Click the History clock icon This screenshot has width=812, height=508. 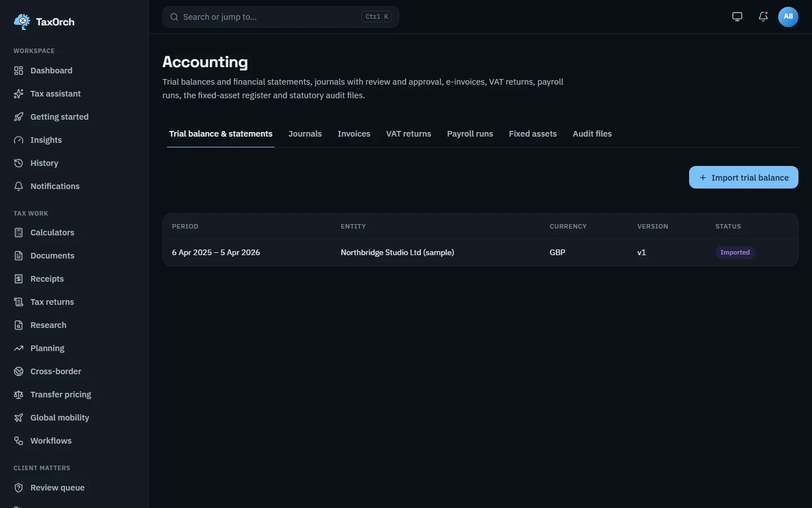(x=19, y=163)
